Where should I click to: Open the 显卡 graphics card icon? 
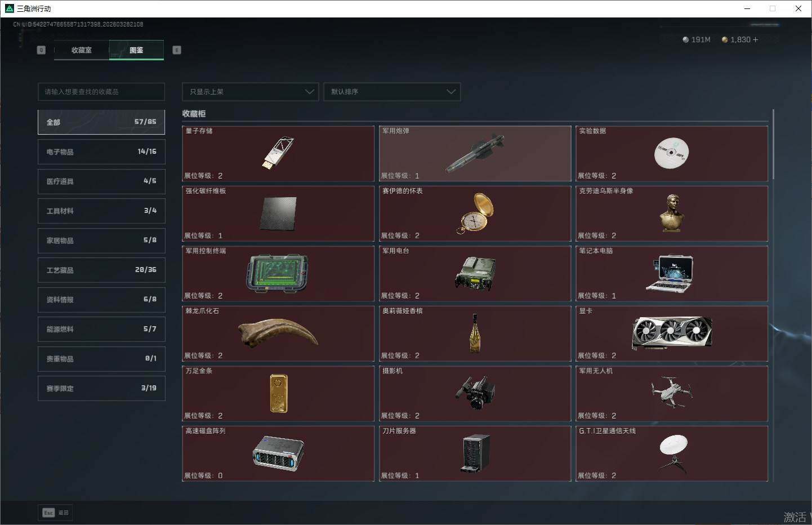pyautogui.click(x=672, y=333)
